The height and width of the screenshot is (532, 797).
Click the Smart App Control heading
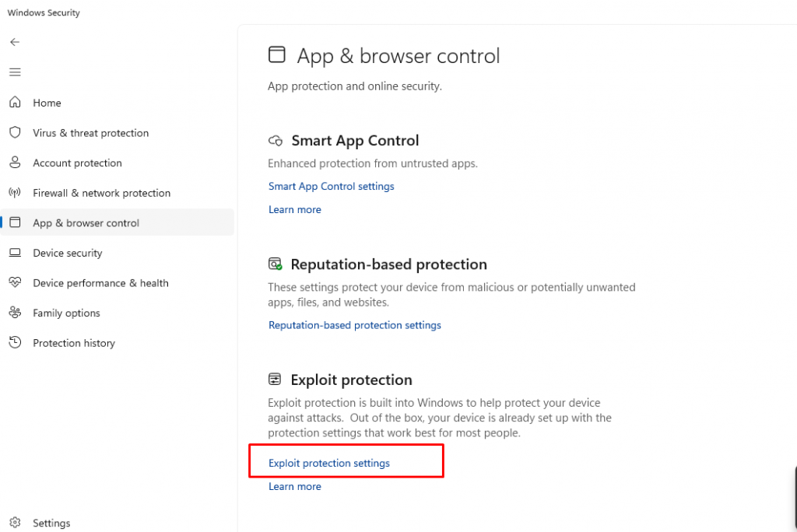click(x=355, y=141)
